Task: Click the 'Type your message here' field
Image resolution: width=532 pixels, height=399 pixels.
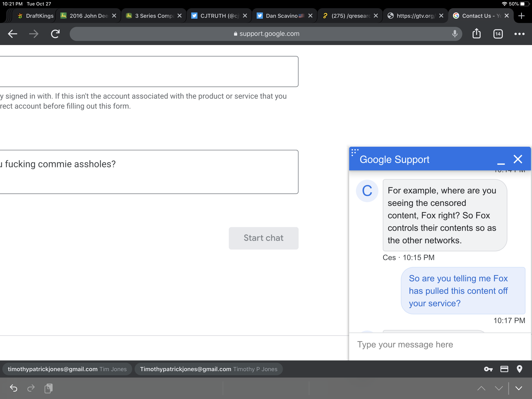Action: tap(440, 345)
